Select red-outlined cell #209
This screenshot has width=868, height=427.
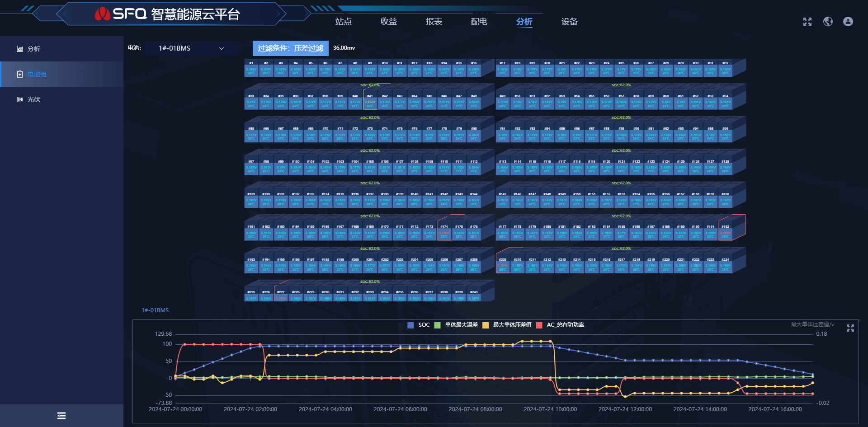[503, 265]
